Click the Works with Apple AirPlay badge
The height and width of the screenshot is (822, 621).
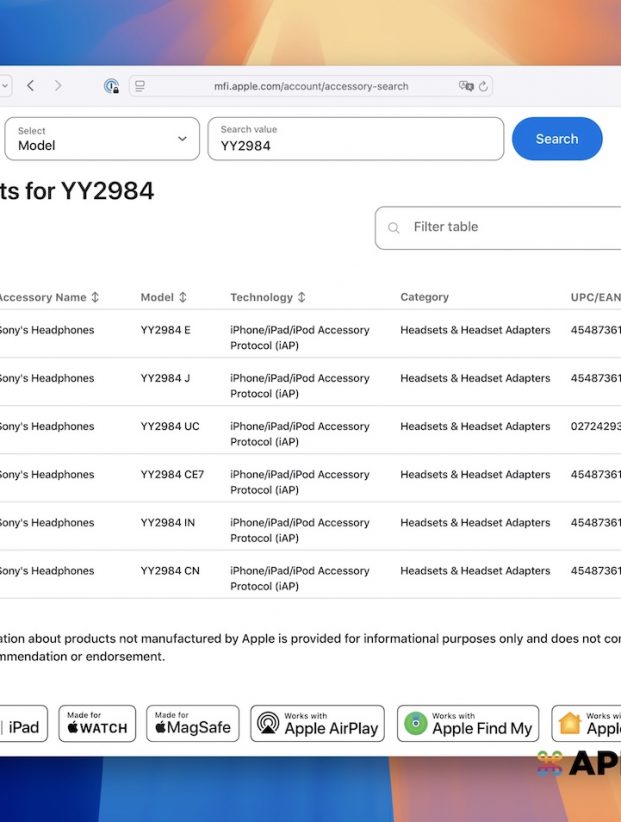pos(318,723)
